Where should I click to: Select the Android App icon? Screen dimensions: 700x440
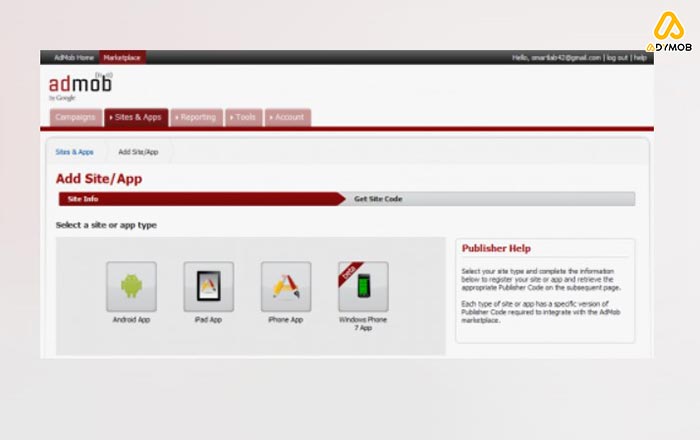[x=131, y=286]
